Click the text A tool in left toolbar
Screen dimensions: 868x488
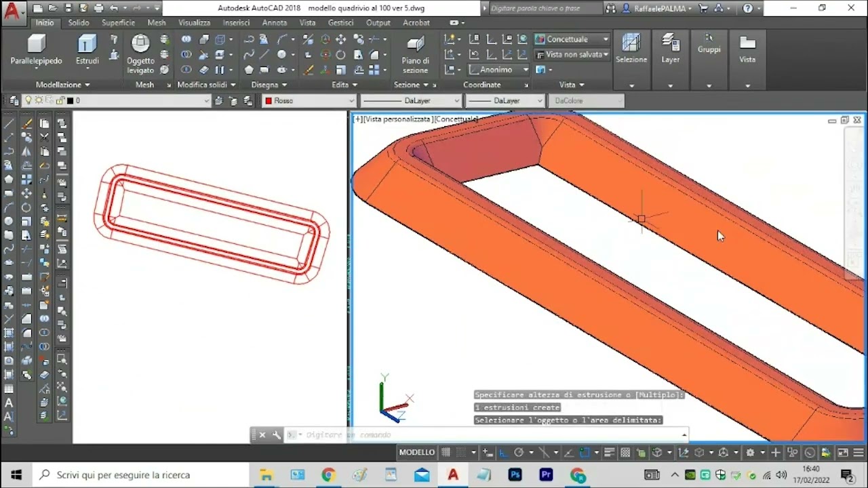pyautogui.click(x=9, y=403)
